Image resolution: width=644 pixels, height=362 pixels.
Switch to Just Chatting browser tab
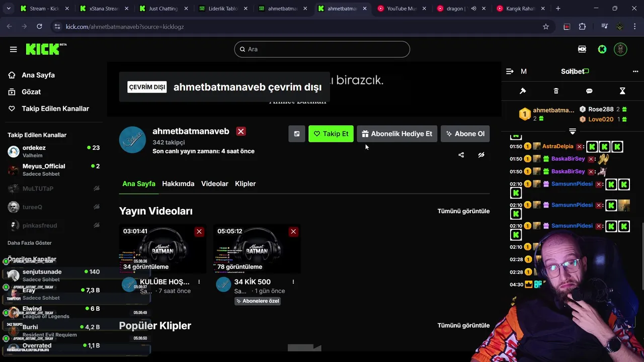pos(163,9)
